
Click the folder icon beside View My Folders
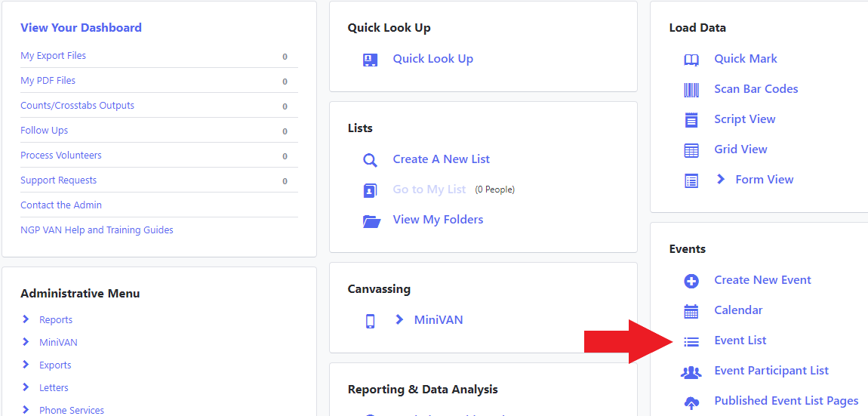pyautogui.click(x=371, y=221)
